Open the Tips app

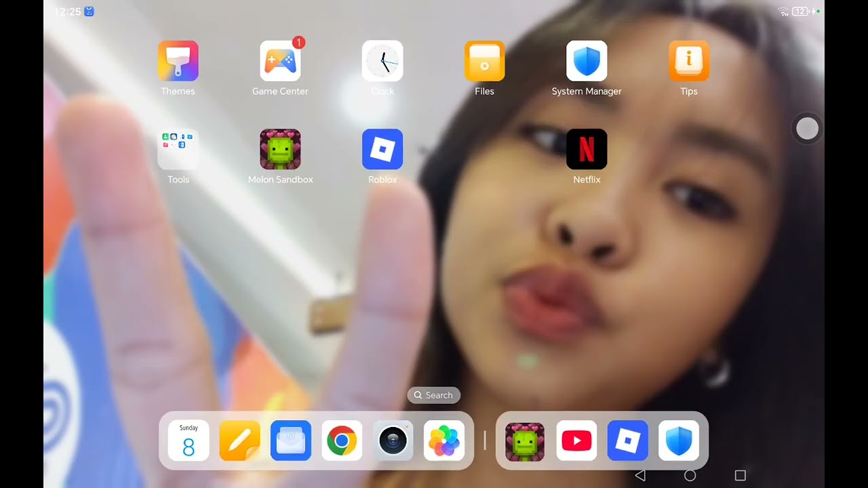click(689, 61)
